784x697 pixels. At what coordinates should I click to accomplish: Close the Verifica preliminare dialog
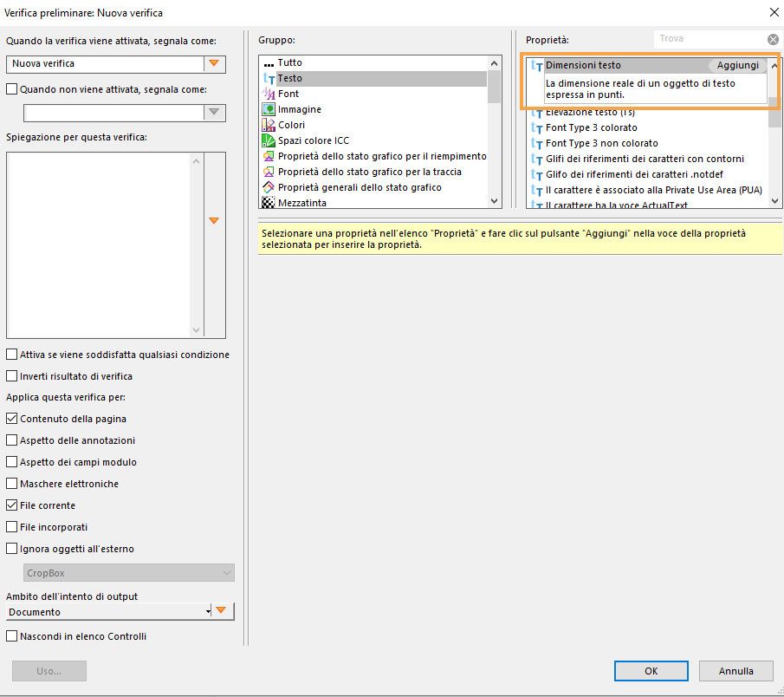[x=774, y=12]
